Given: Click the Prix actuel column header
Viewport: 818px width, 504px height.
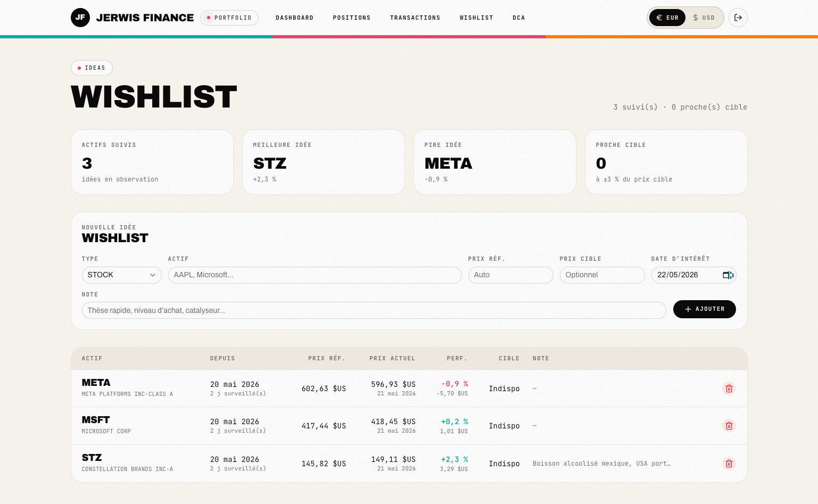Looking at the screenshot, I should [x=392, y=359].
